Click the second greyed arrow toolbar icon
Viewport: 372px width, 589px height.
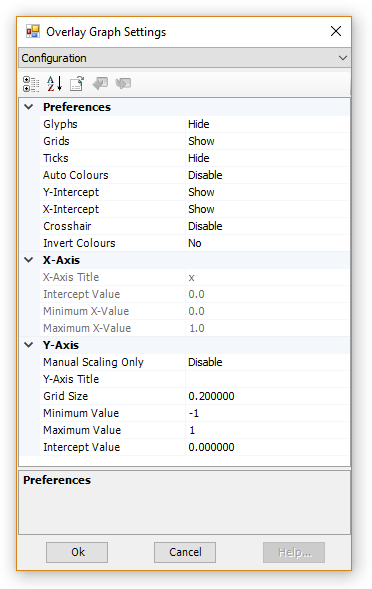pyautogui.click(x=123, y=83)
